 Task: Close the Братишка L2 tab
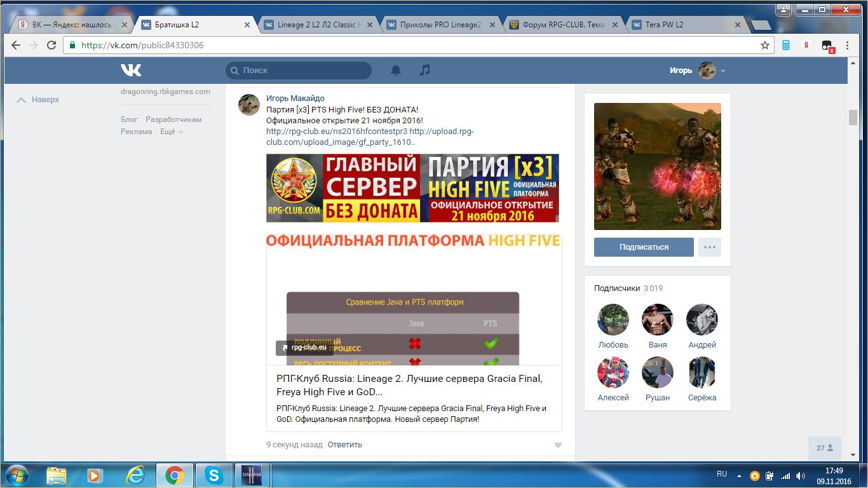247,25
